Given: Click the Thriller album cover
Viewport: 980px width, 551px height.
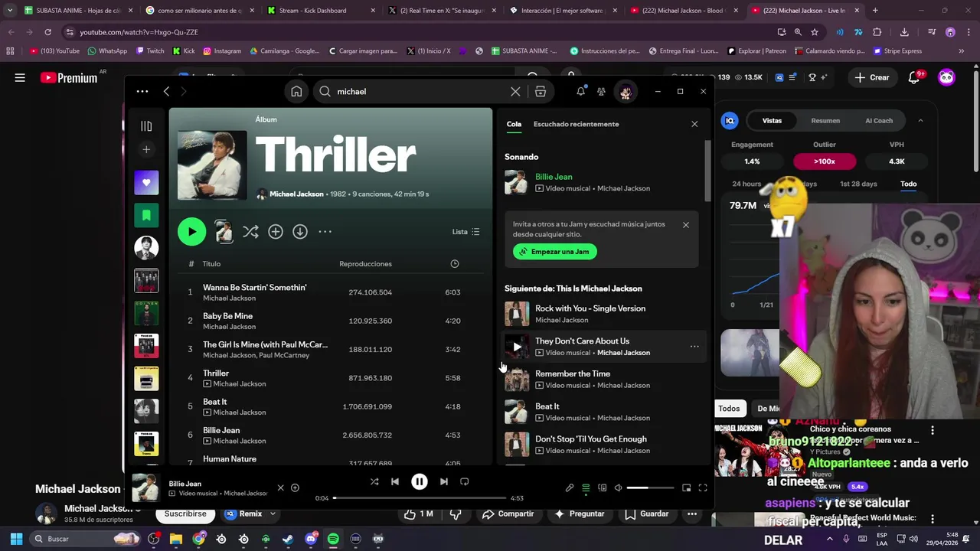Looking at the screenshot, I should coord(212,165).
